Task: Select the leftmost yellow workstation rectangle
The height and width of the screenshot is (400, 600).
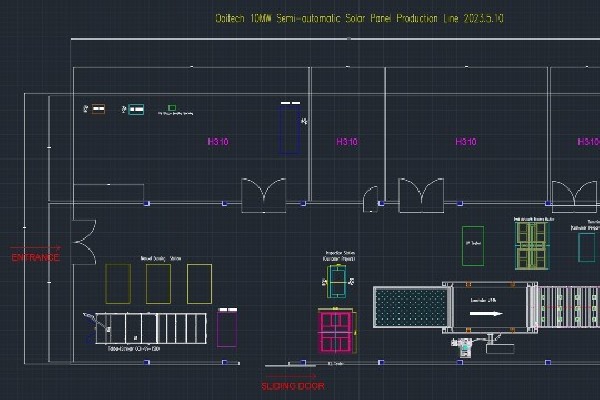Action: (x=117, y=283)
